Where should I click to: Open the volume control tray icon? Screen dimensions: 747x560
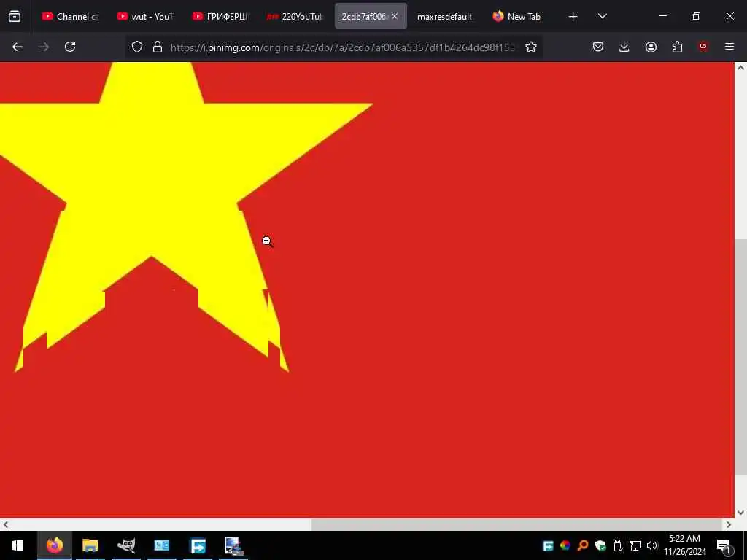tap(651, 545)
